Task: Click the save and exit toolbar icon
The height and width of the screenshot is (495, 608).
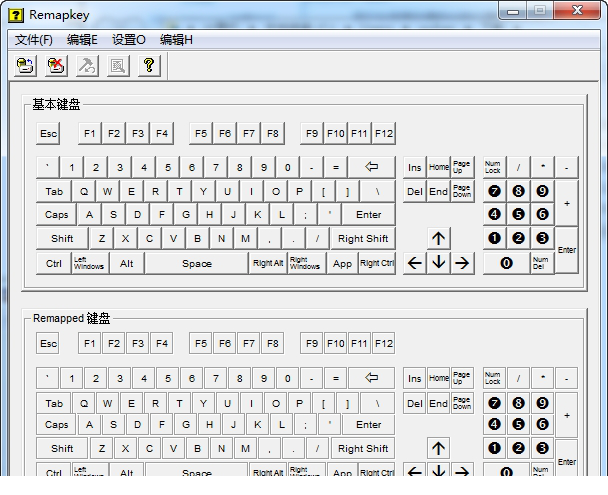Action: click(26, 66)
